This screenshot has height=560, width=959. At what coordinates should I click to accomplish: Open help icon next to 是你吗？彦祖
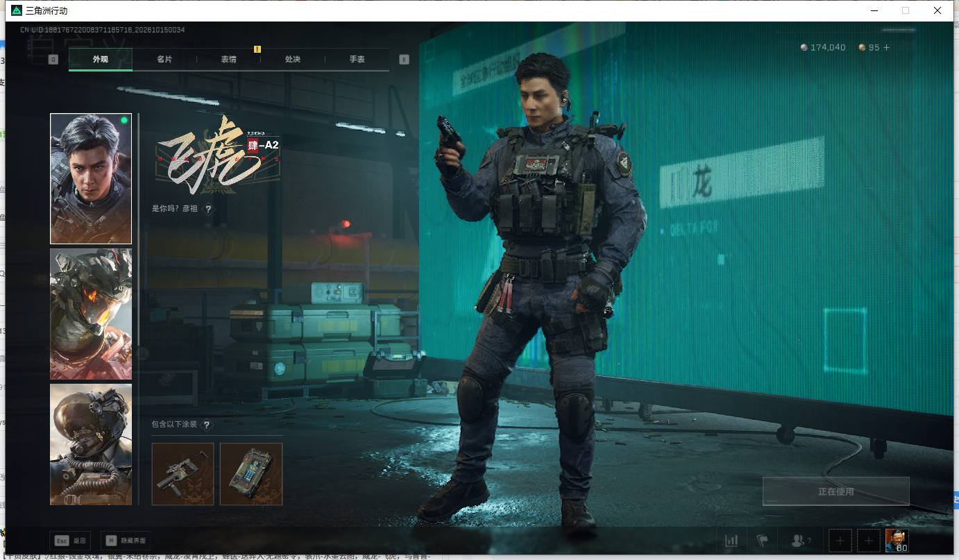click(x=208, y=208)
